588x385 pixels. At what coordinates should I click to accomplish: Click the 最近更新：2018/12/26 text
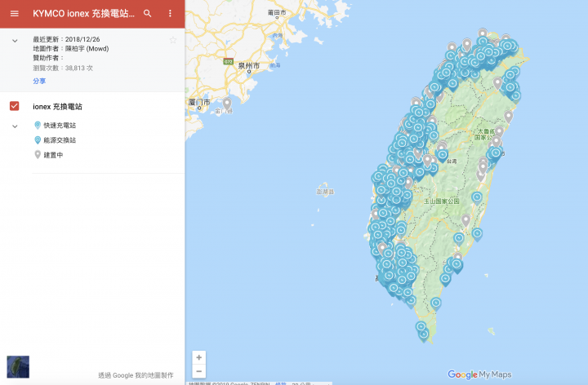[x=66, y=39]
